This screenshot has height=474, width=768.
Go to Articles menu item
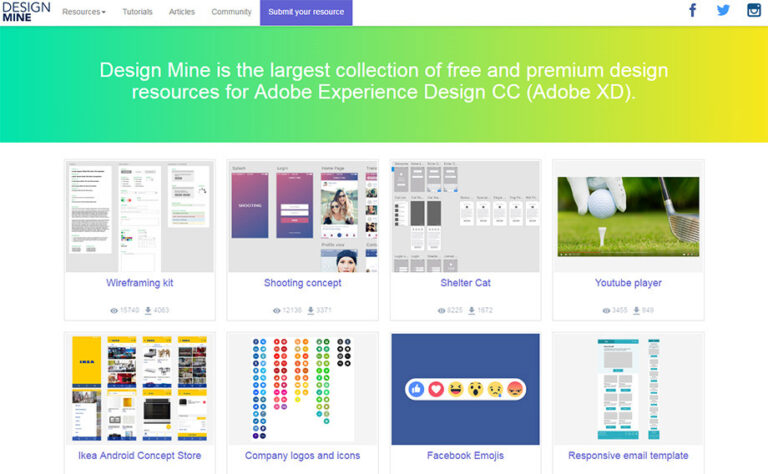pos(182,12)
